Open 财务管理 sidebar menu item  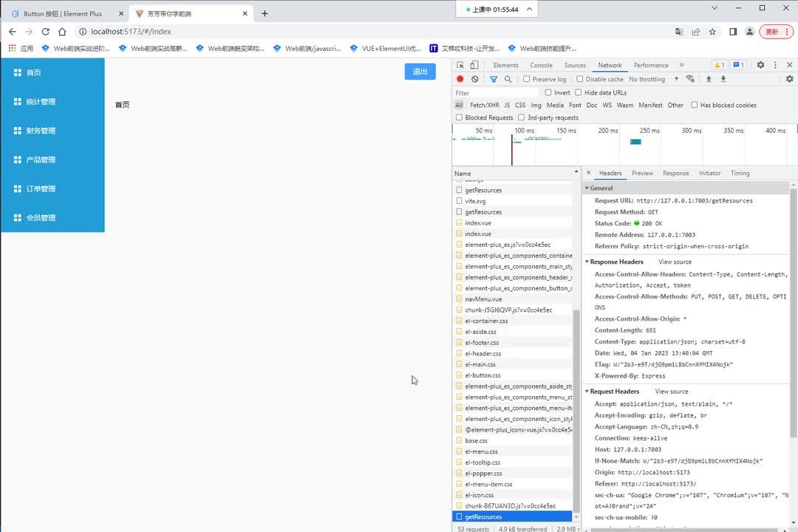coord(53,131)
